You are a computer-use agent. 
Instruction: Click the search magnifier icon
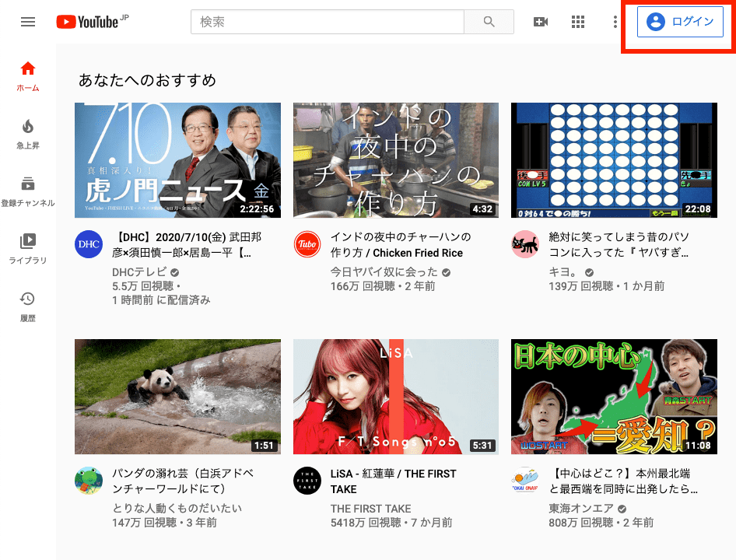[489, 21]
